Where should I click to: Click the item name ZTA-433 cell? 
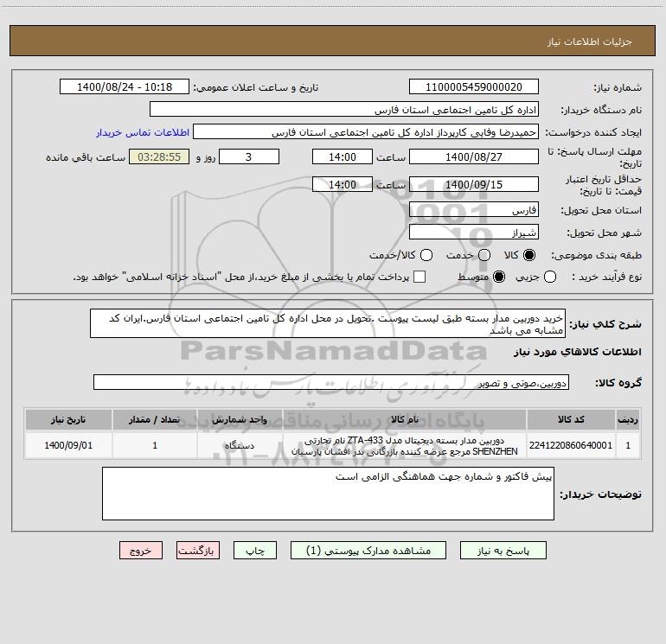point(405,445)
